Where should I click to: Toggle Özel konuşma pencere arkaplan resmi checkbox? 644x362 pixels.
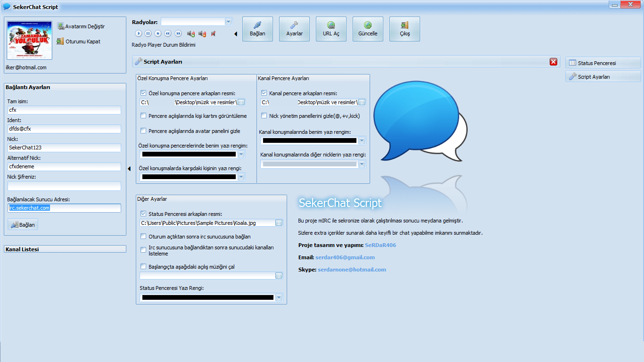pos(143,93)
